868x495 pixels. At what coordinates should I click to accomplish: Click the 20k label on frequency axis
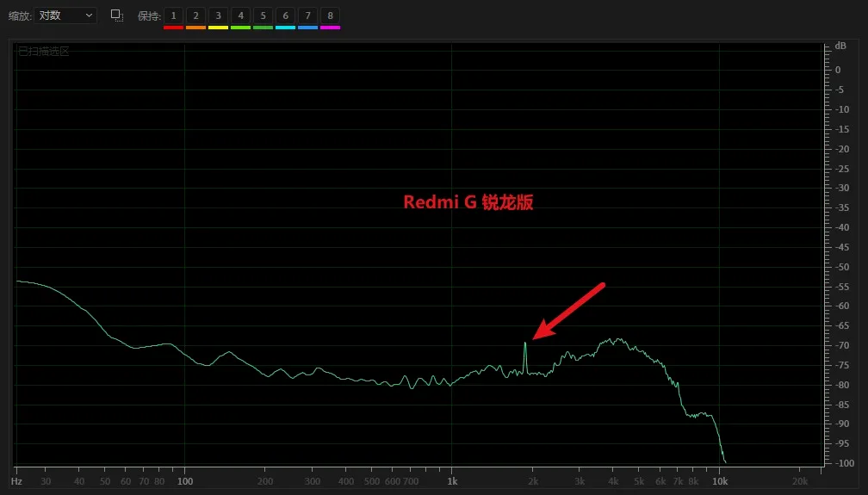coord(800,481)
